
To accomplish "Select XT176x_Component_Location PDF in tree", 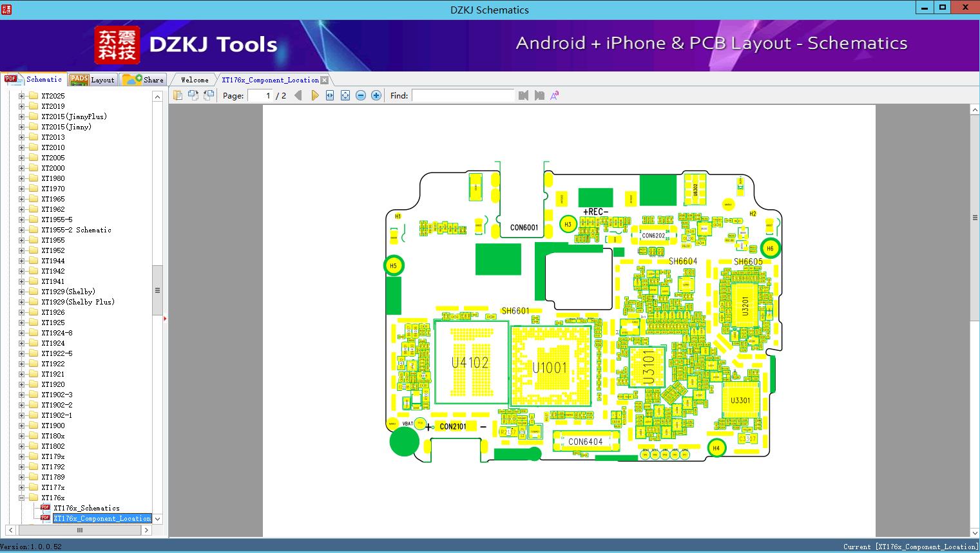I will click(x=102, y=518).
